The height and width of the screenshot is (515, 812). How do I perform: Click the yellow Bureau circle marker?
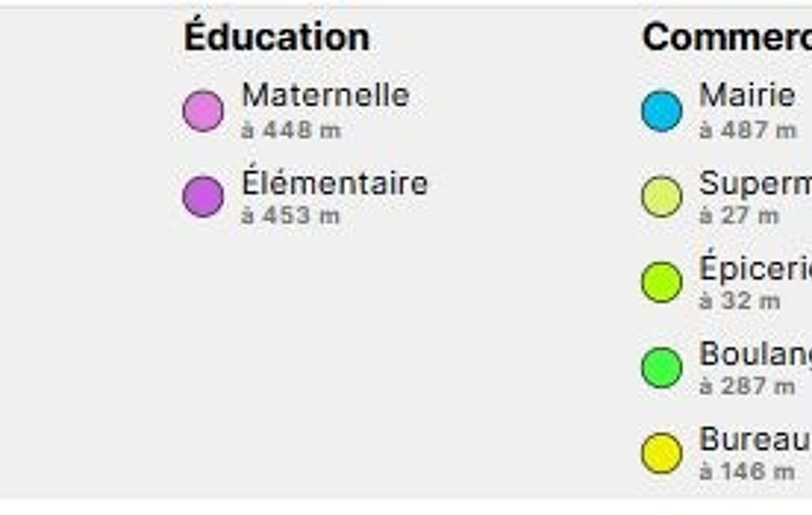[x=661, y=453]
